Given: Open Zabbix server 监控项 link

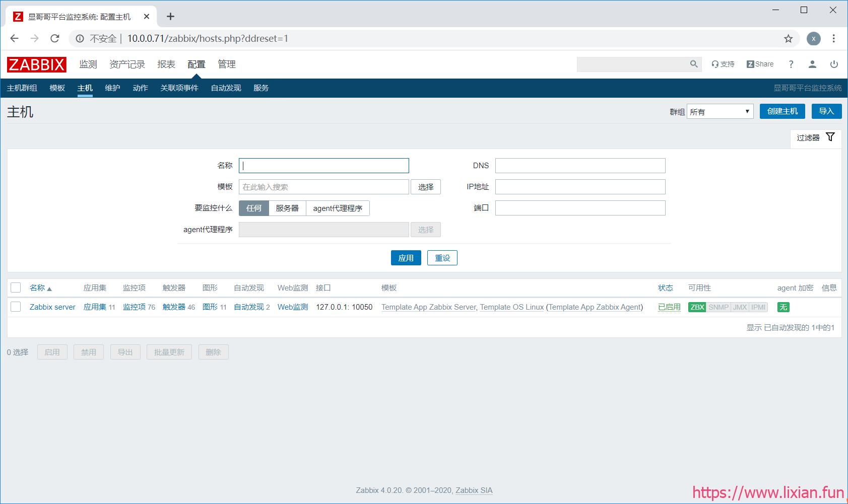Looking at the screenshot, I should (x=135, y=307).
